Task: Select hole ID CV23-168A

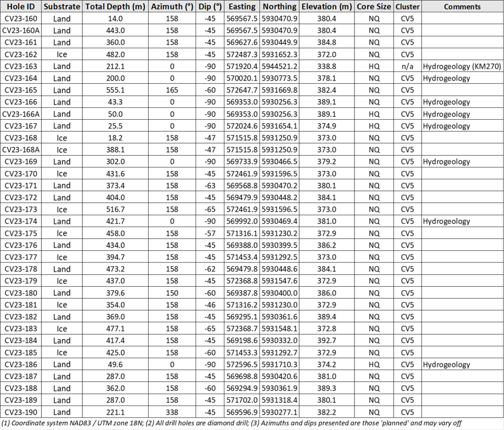Action: point(21,150)
